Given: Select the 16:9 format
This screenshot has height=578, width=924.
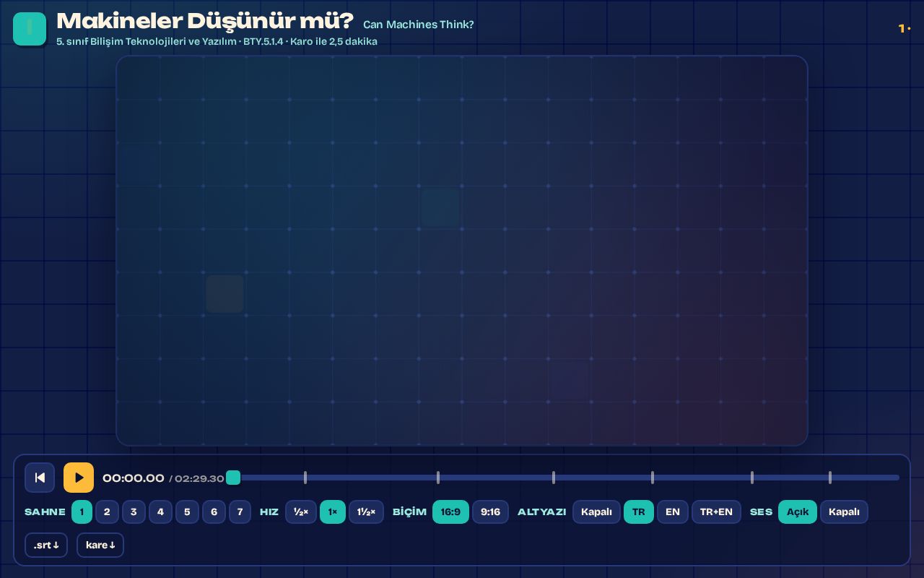Looking at the screenshot, I should coord(450,512).
